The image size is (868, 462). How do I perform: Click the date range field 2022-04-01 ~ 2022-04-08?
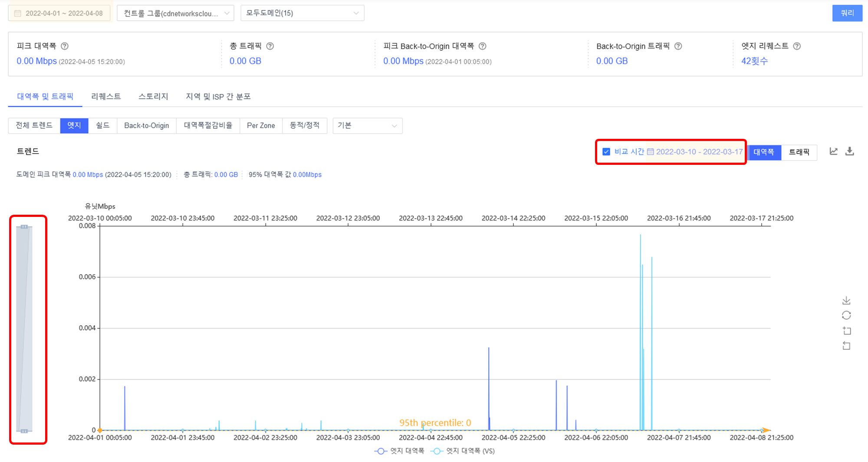[x=59, y=13]
